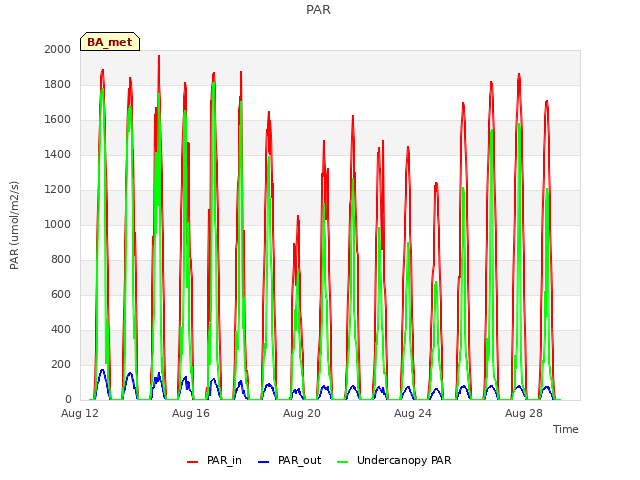Click the 1000 y-axis tick label
640x480 pixels.
click(58, 224)
